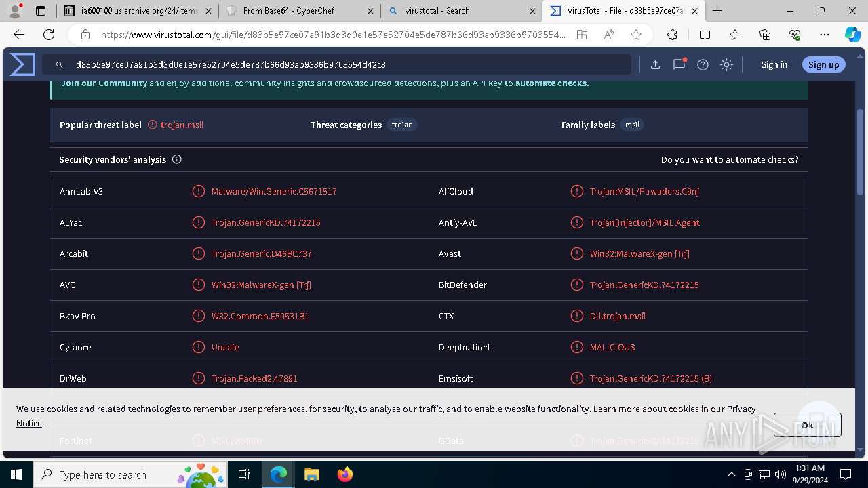Accept cookies with the Ok button

(x=808, y=425)
